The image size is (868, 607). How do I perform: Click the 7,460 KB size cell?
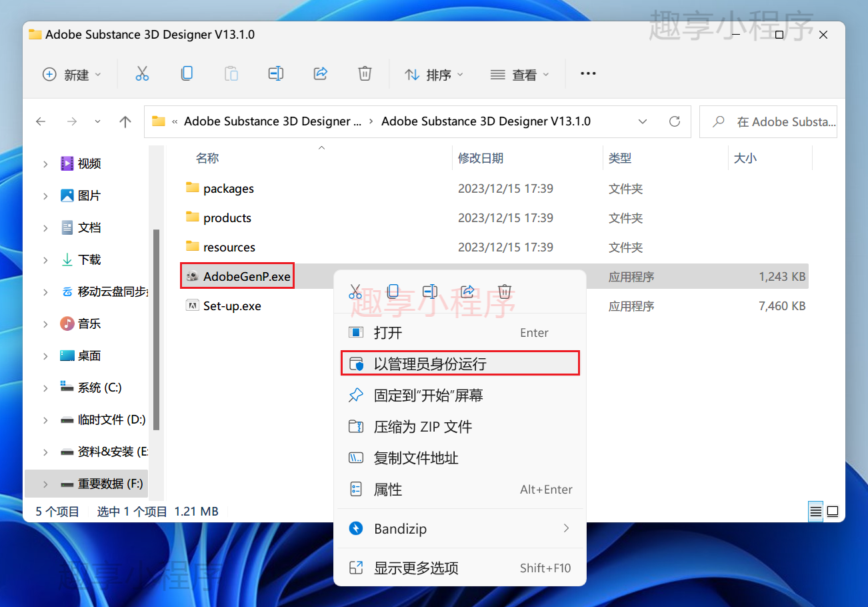point(782,306)
